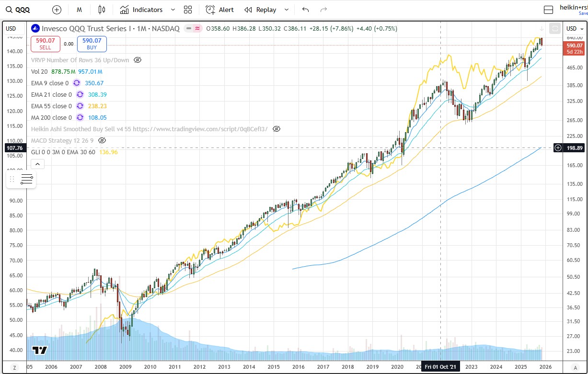Show the hidden VRVP indicator
Screen dimensions: 588x374
138,60
